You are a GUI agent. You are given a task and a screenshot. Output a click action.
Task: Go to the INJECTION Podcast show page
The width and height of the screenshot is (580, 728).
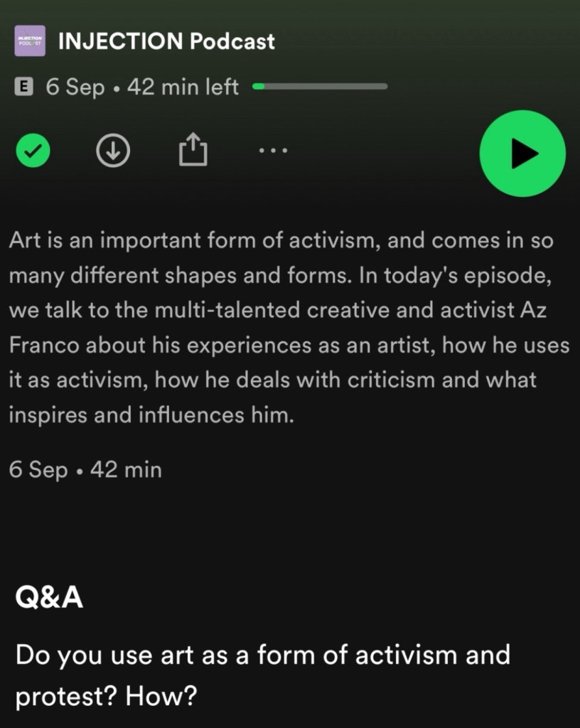166,41
